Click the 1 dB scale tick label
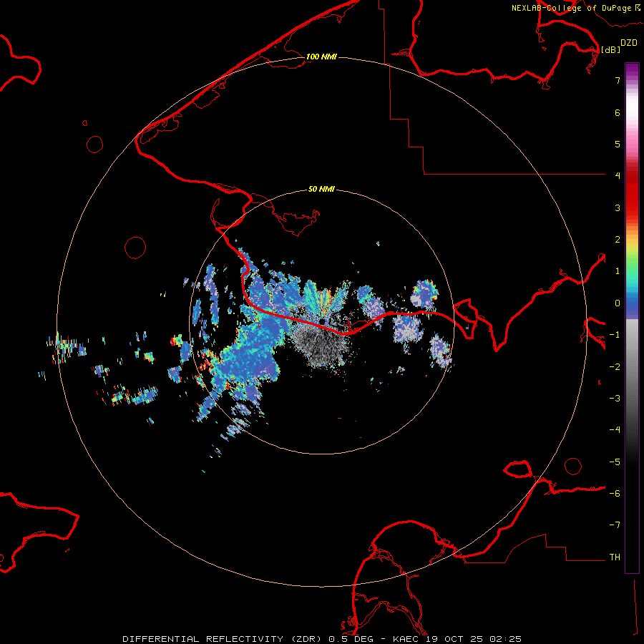Viewport: 644px width, 644px height. (x=618, y=271)
